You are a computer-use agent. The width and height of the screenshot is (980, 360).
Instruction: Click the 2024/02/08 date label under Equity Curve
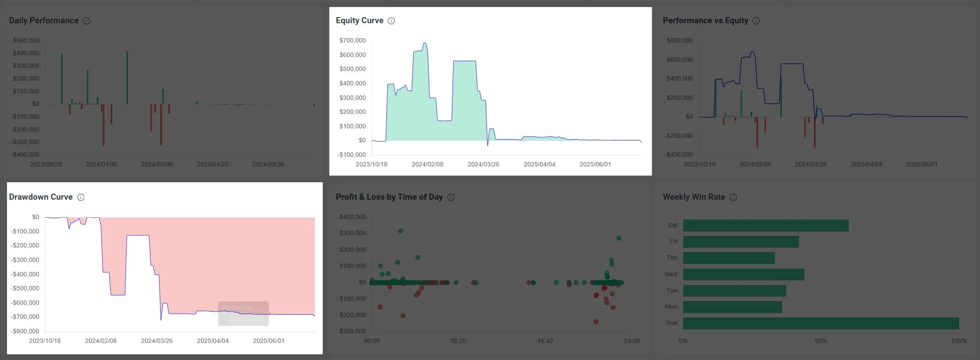point(427,164)
